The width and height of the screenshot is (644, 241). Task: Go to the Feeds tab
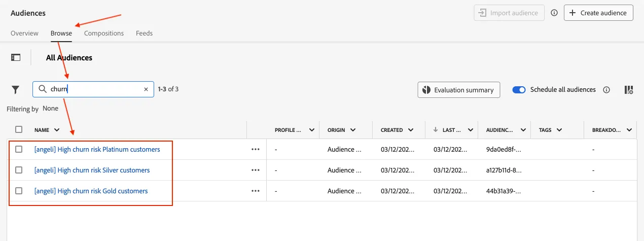144,33
